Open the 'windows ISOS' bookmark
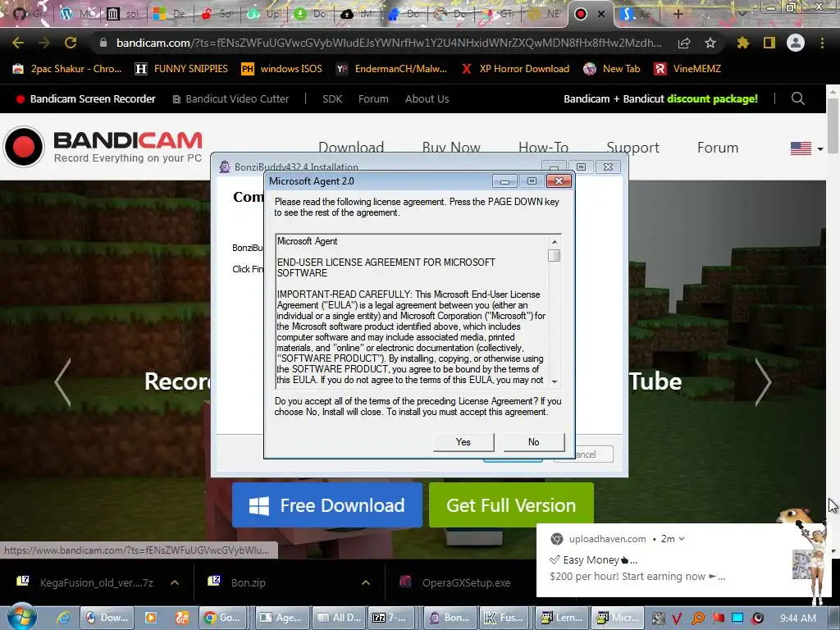 (282, 69)
